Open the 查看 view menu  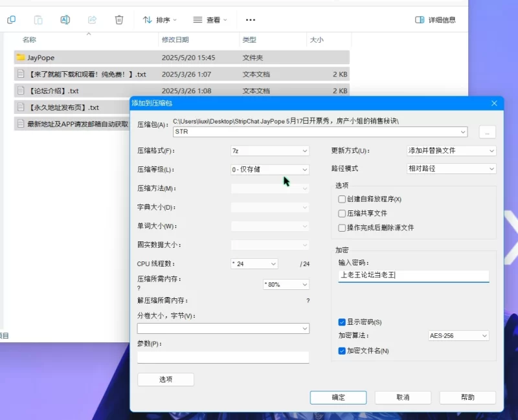(x=210, y=20)
